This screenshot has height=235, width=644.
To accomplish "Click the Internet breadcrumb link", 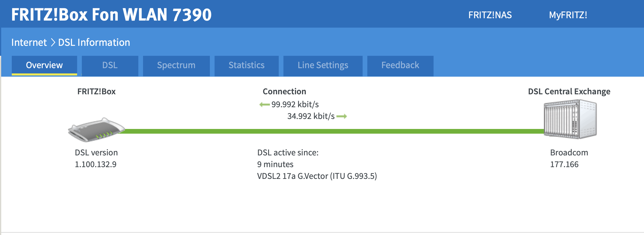I will pos(29,43).
